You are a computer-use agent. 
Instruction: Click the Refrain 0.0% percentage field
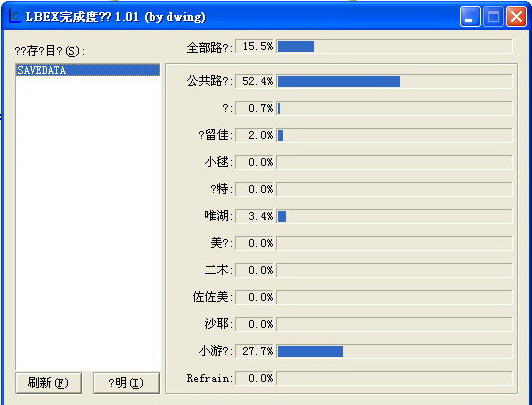coord(254,378)
